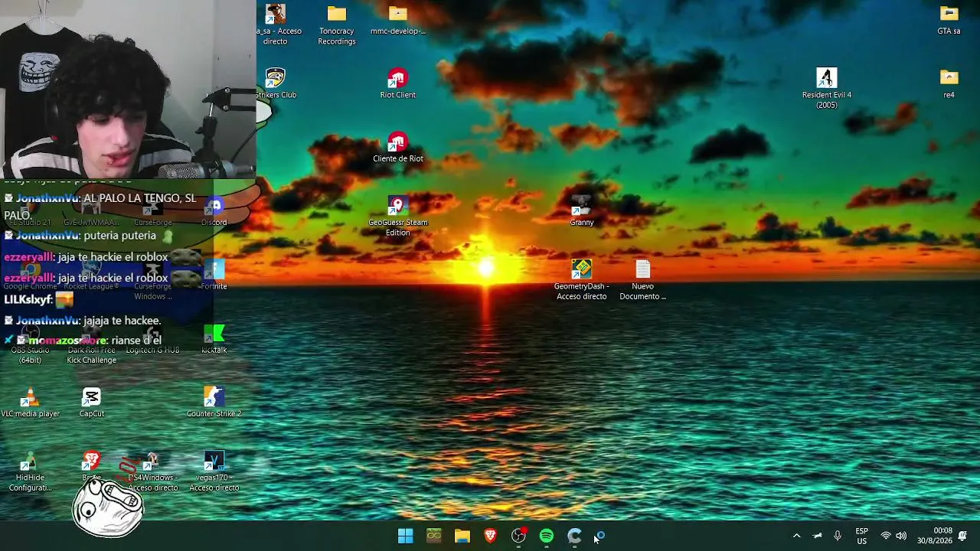Select the Granny game shortcut

coord(581,211)
